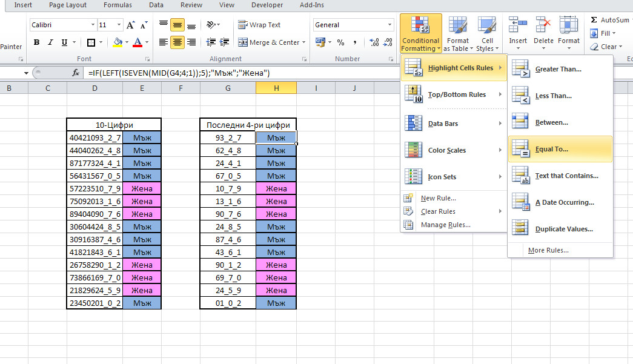
Task: Open the Calibri font name dropdown
Action: click(93, 25)
